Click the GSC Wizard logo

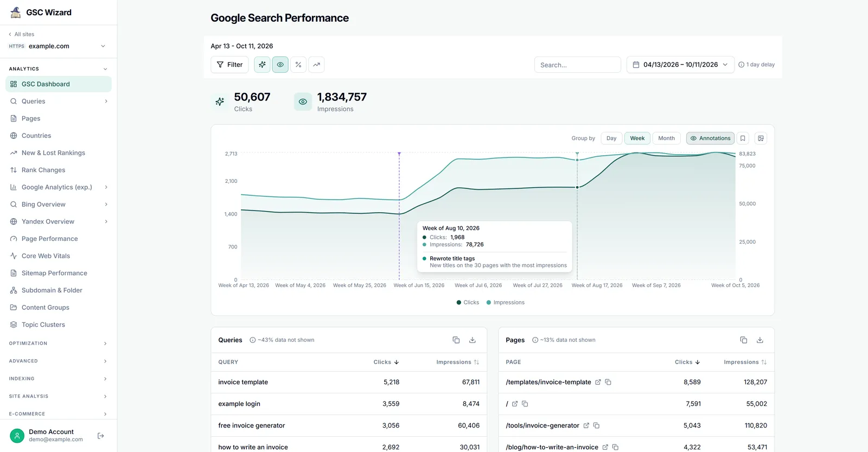tap(16, 12)
